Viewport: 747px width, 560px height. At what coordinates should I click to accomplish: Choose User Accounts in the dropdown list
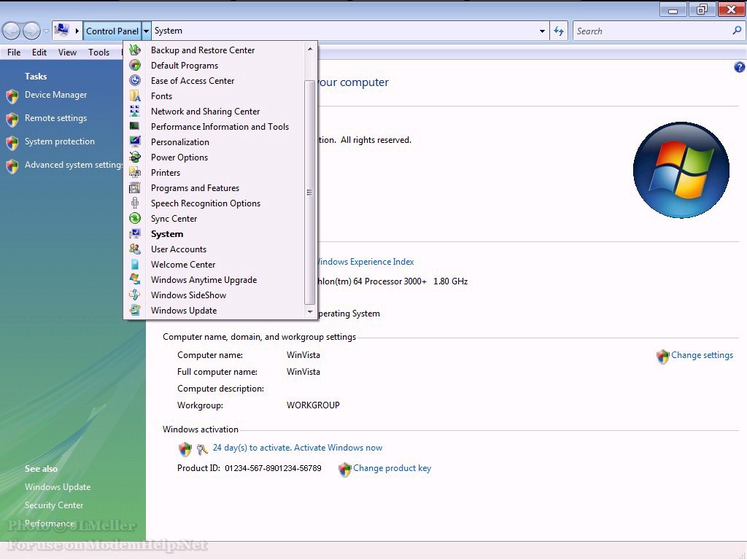coord(179,249)
